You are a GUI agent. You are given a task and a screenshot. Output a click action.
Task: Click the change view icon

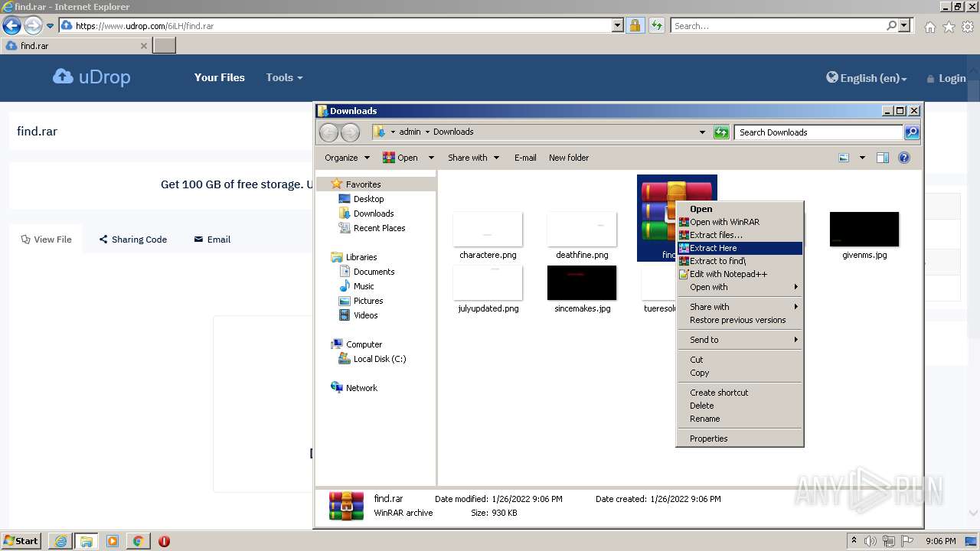[844, 158]
